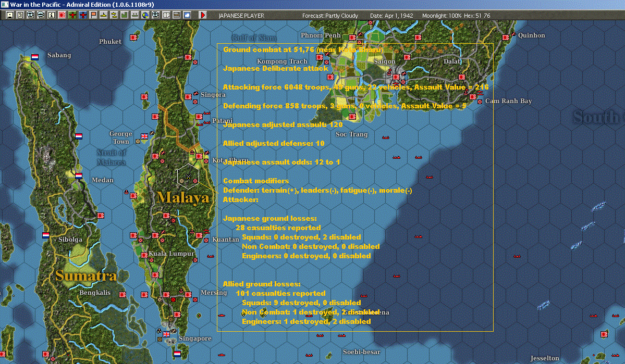
Task: Click the red ship icon south of Soc Trang
Action: coord(385,137)
